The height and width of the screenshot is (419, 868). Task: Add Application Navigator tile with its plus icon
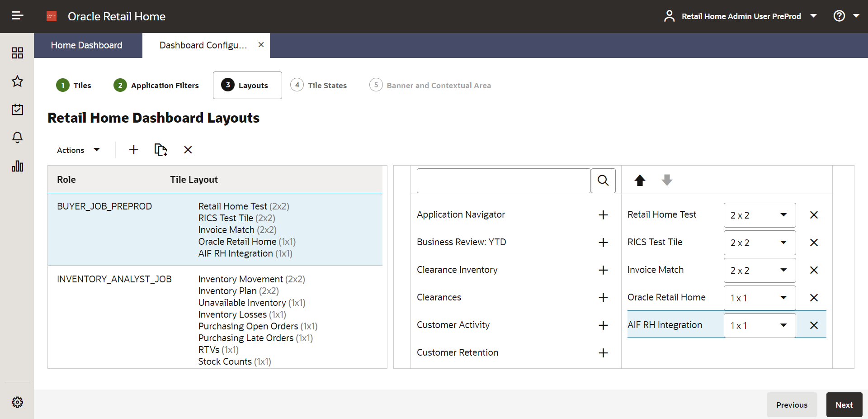pyautogui.click(x=603, y=215)
